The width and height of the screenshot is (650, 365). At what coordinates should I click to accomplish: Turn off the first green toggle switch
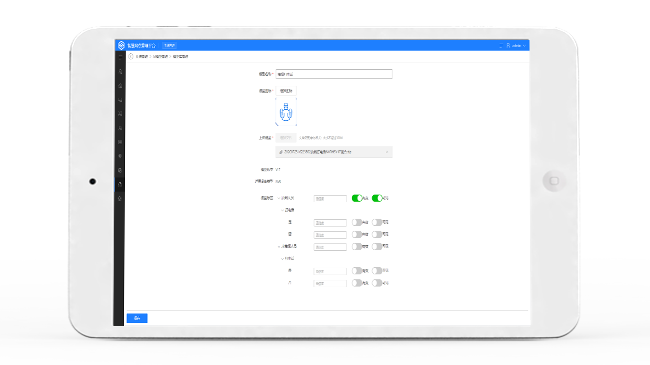click(x=357, y=198)
